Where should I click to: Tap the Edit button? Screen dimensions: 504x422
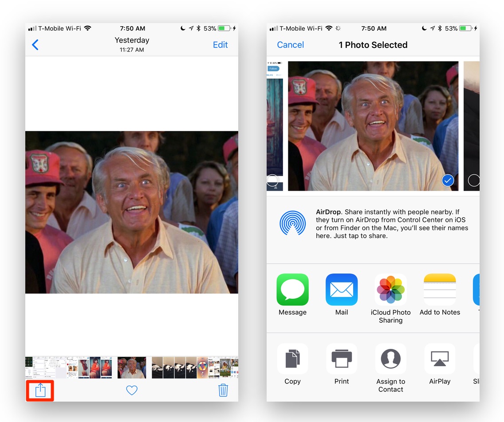[x=220, y=45]
